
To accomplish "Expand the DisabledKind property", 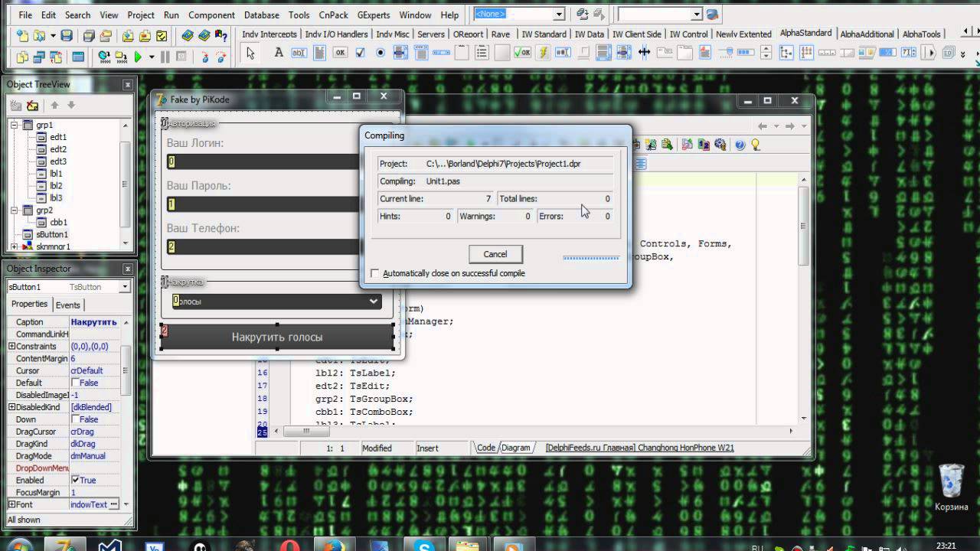I will pyautogui.click(x=11, y=407).
